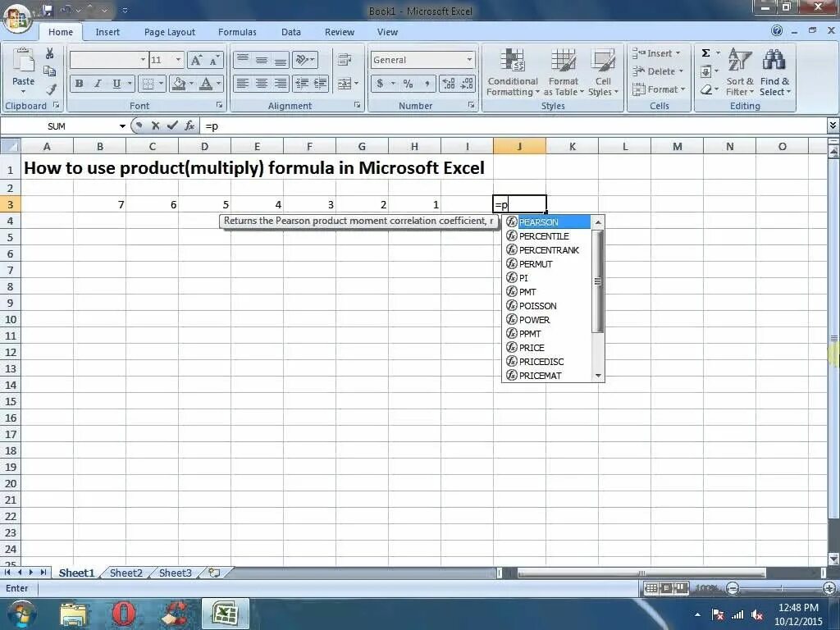840x630 pixels.
Task: Click the Paste clipboard icon
Action: point(23,60)
